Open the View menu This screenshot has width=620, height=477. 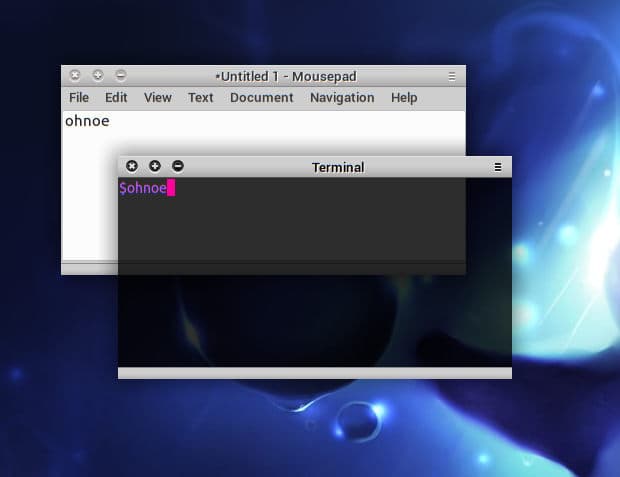coord(157,97)
